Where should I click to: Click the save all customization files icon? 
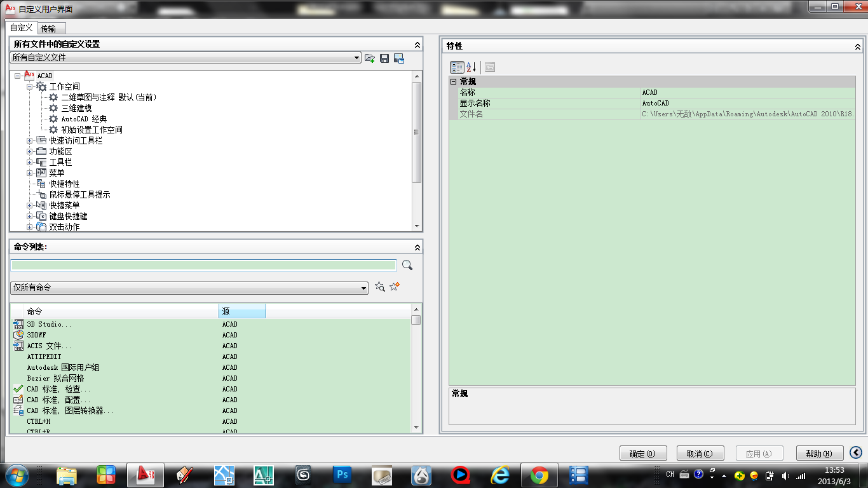(x=384, y=58)
